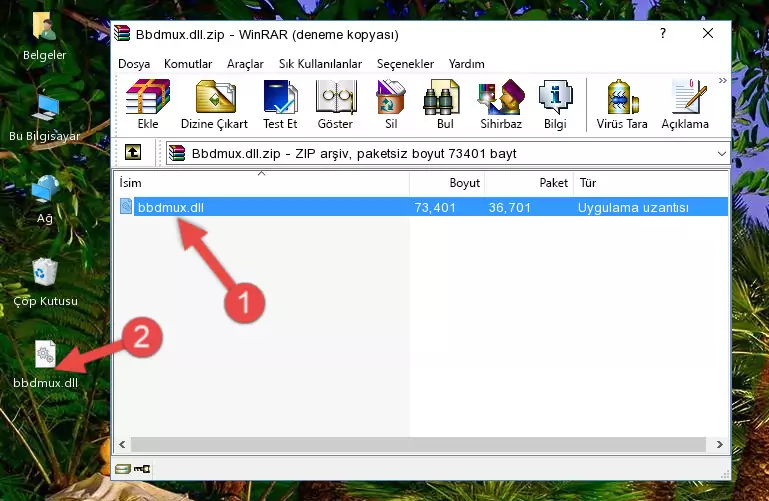Screen dimensions: 769x501
Task: Click the Sil (Delete) toolbar icon
Action: click(391, 104)
